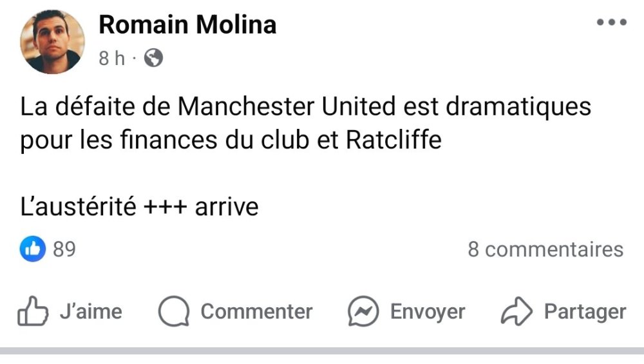Open the three-dot post options menu

[x=611, y=23]
